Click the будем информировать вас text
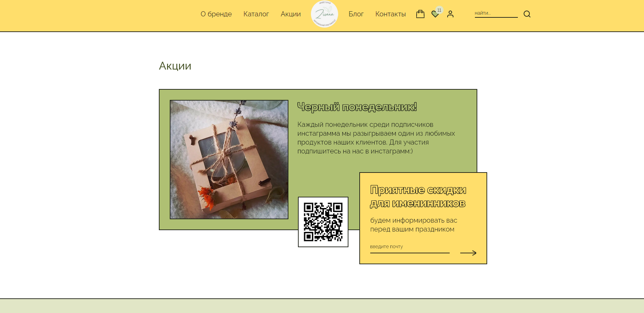The height and width of the screenshot is (313, 644). click(414, 225)
